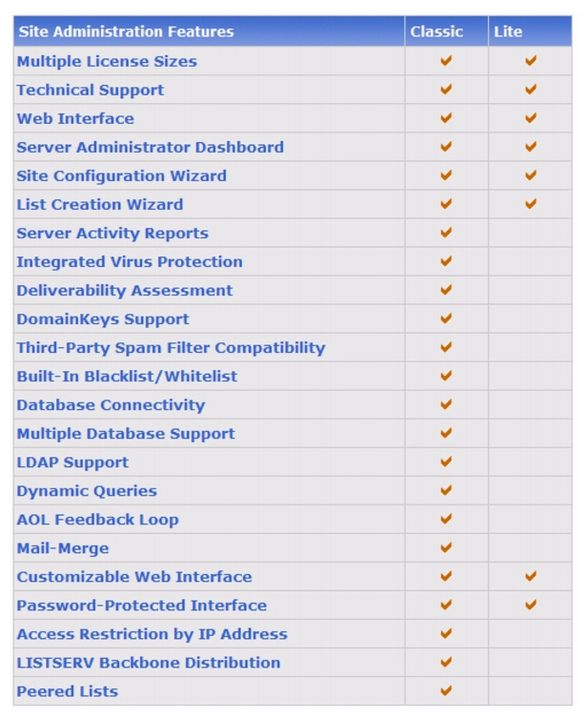Click Classic checkmark for Peered Lists

446,690
